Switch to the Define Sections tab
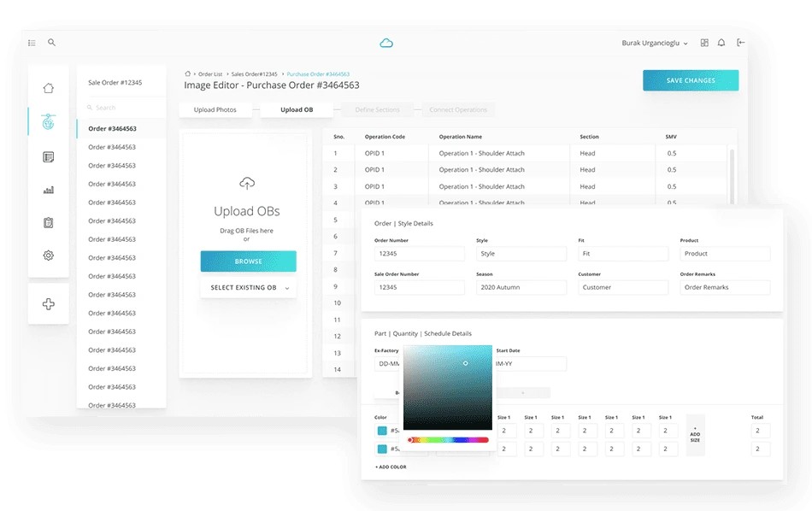 pyautogui.click(x=377, y=109)
